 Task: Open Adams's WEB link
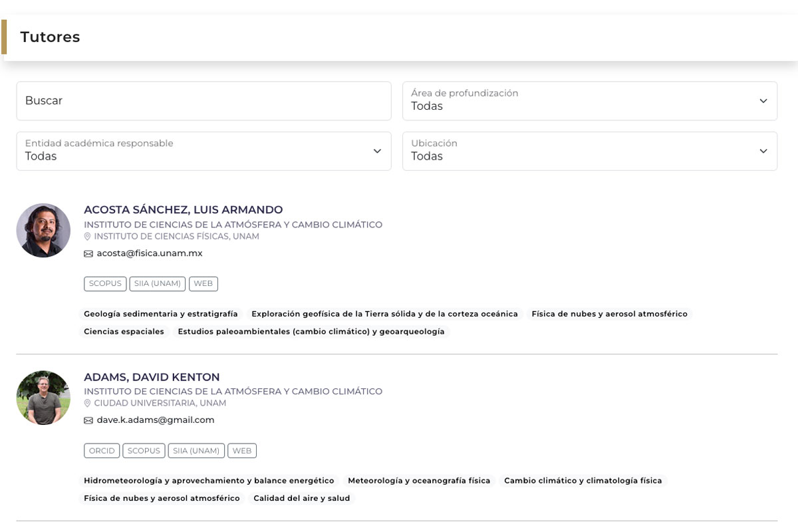[x=242, y=451]
